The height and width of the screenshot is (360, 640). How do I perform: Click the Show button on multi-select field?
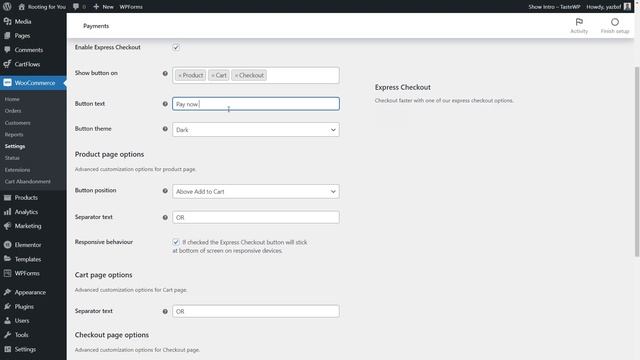[256, 75]
